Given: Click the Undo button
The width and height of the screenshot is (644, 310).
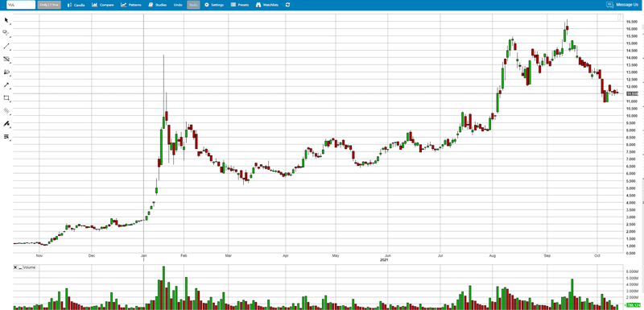Looking at the screenshot, I should (178, 5).
